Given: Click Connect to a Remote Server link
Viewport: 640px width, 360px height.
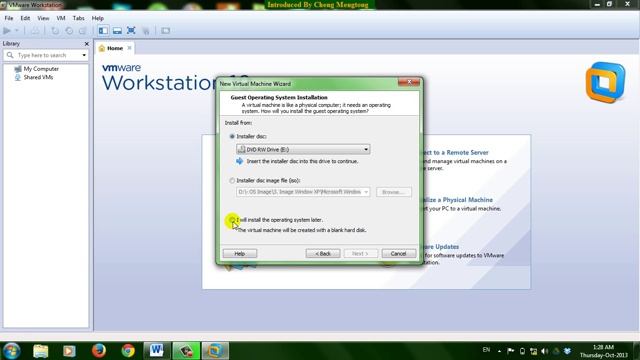Looking at the screenshot, I should 455,153.
